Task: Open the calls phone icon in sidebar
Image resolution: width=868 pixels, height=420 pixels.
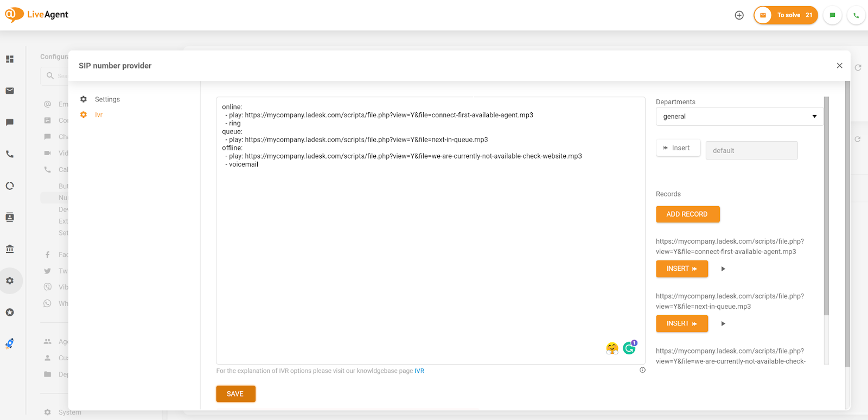Action: click(10, 154)
